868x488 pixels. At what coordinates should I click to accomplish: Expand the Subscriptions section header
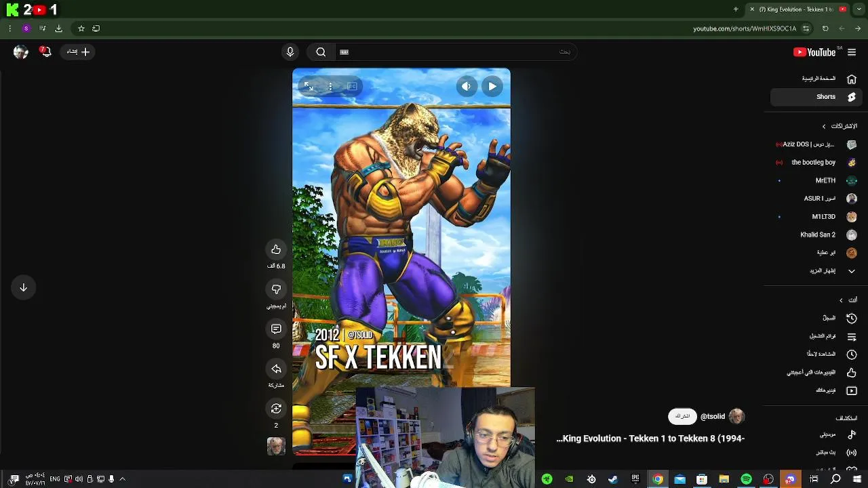(839, 126)
